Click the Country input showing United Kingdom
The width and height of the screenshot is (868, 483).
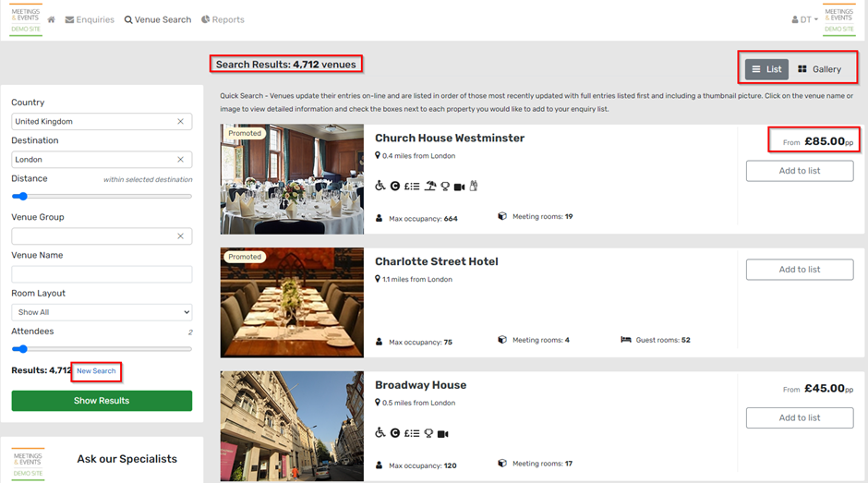click(x=102, y=121)
